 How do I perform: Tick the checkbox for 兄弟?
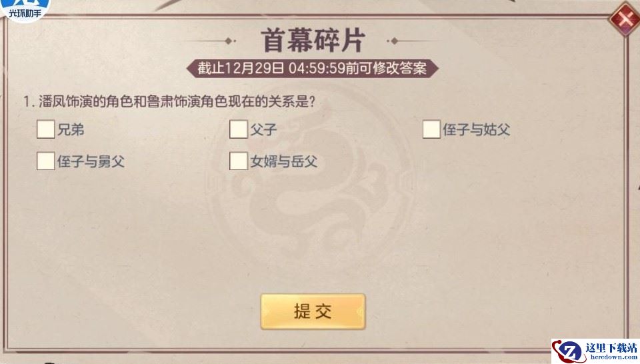point(45,129)
